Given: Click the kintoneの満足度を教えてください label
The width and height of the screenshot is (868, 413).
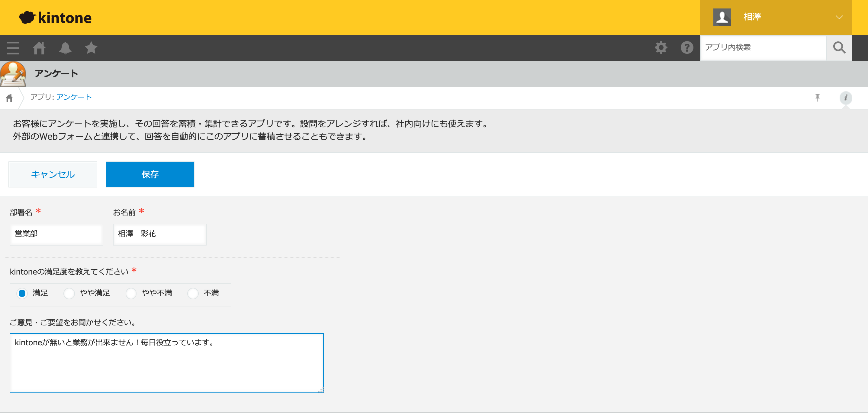Looking at the screenshot, I should (x=69, y=272).
